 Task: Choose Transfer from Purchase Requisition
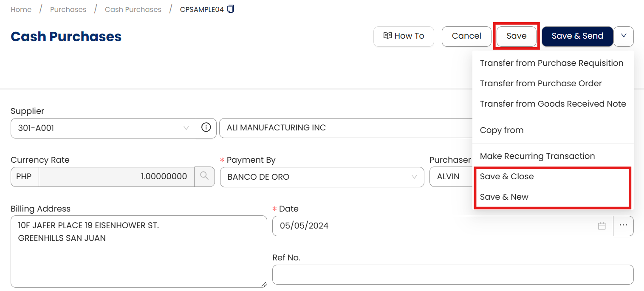coord(551,63)
